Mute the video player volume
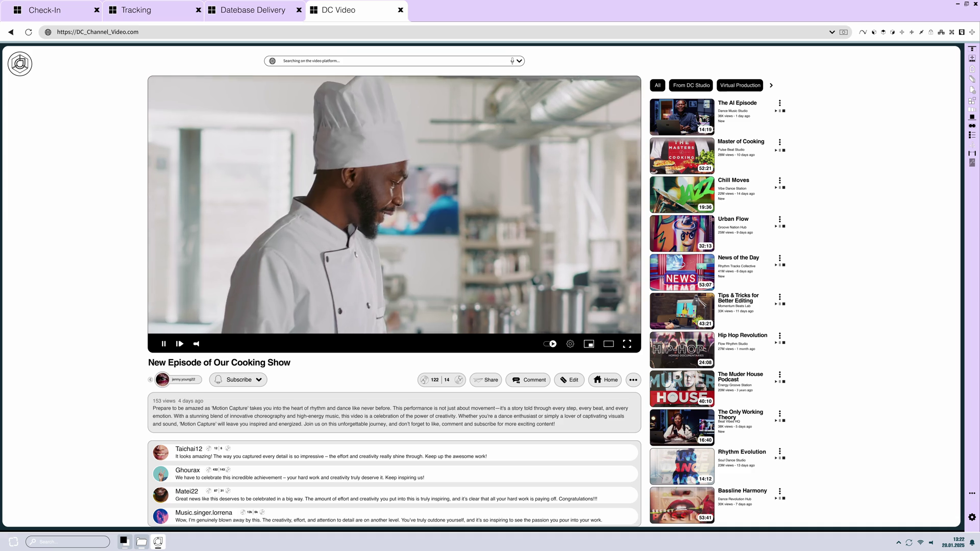 click(x=196, y=344)
